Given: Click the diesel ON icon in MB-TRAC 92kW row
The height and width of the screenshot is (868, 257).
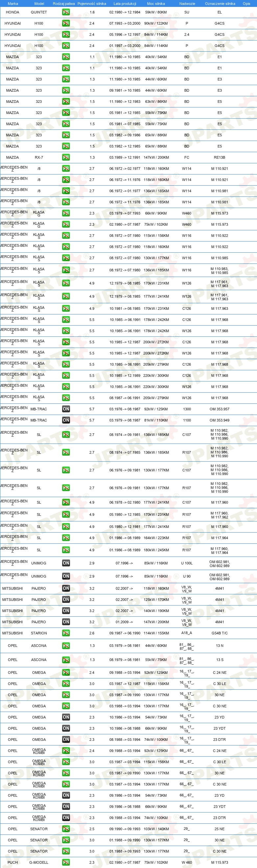Looking at the screenshot, I should click(x=66, y=409).
